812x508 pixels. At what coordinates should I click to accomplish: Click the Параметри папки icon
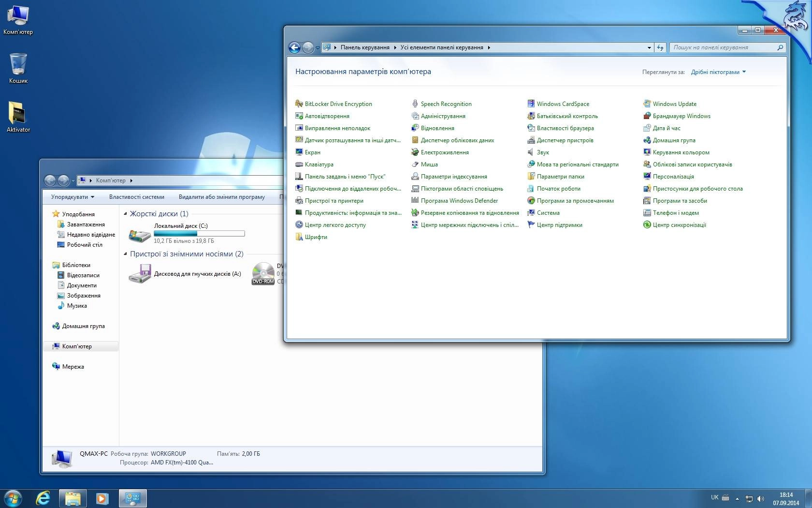(x=531, y=176)
